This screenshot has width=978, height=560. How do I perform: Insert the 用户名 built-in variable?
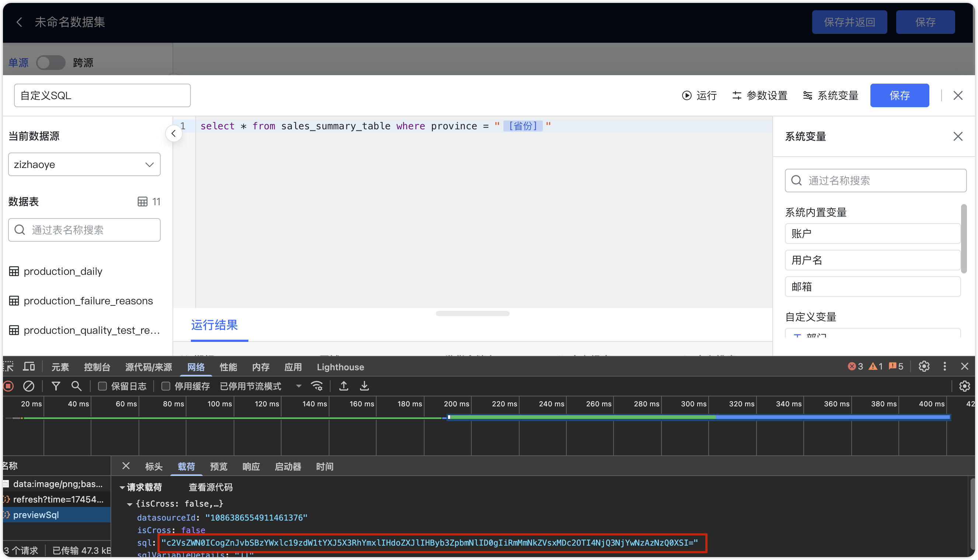[x=872, y=260]
